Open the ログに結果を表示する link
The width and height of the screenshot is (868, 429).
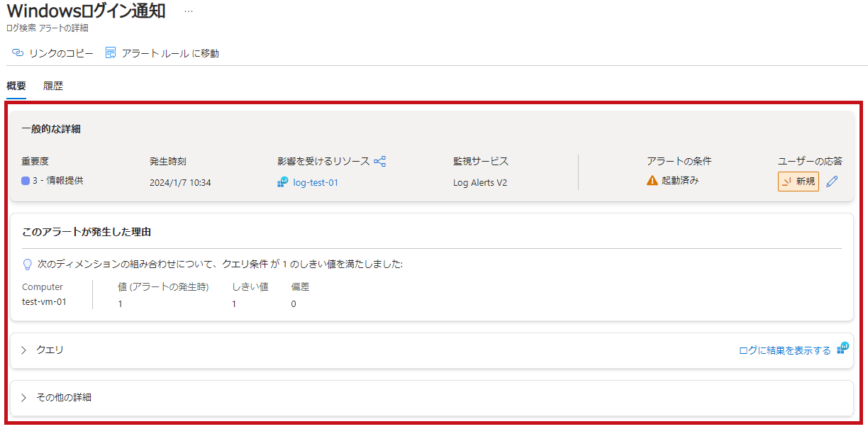(x=784, y=350)
